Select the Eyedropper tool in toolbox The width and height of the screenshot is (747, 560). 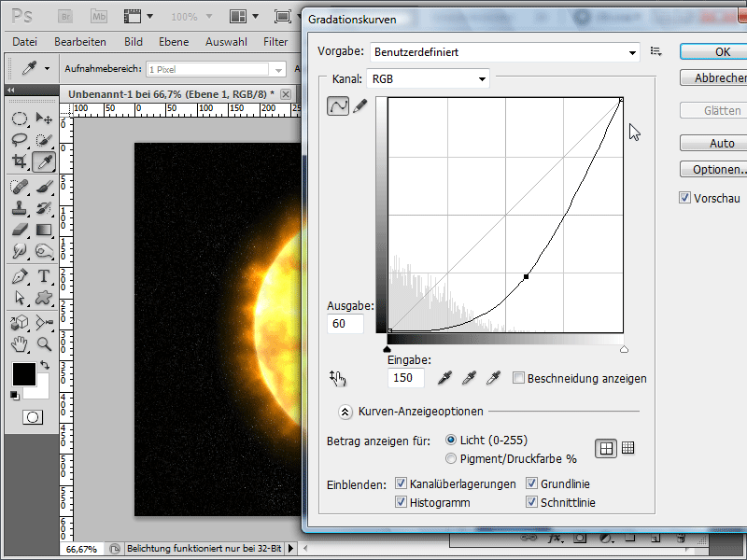pyautogui.click(x=44, y=161)
